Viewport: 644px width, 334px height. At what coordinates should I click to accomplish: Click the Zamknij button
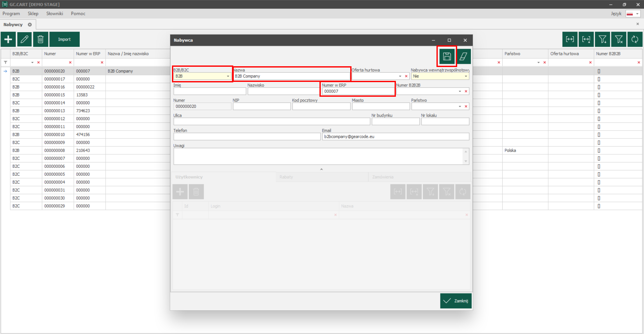[x=456, y=301]
